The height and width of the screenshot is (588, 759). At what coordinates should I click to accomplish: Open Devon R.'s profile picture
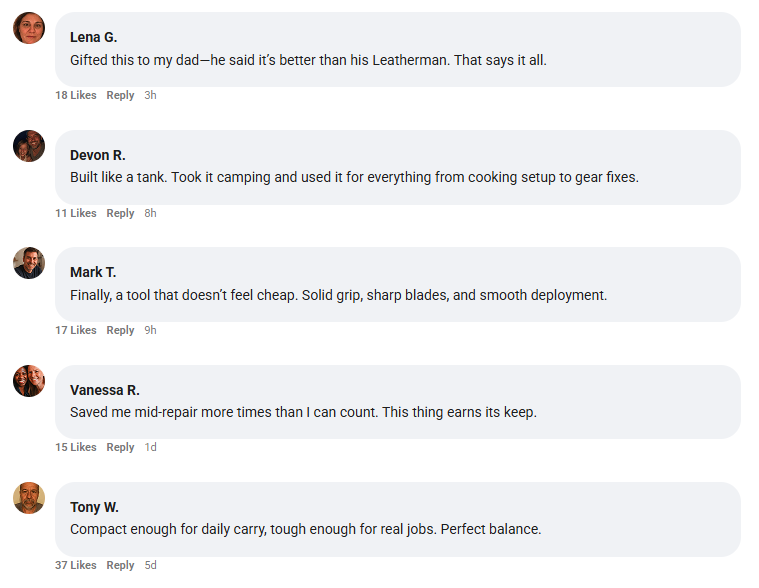click(x=29, y=146)
